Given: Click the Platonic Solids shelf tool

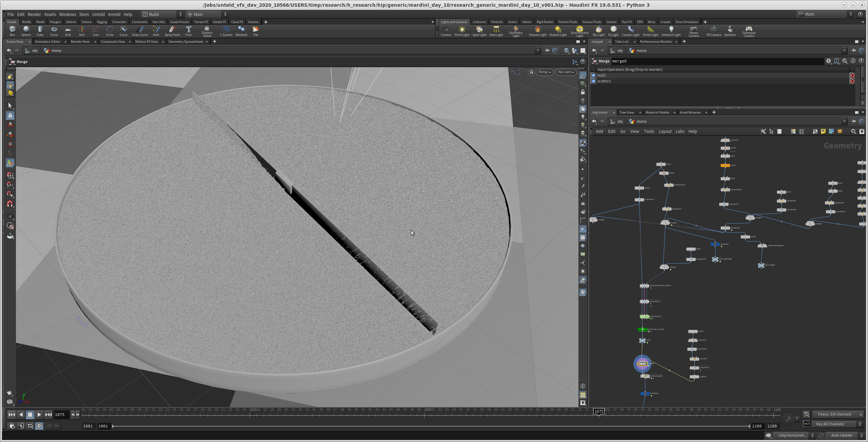Looking at the screenshot, I should (x=207, y=31).
